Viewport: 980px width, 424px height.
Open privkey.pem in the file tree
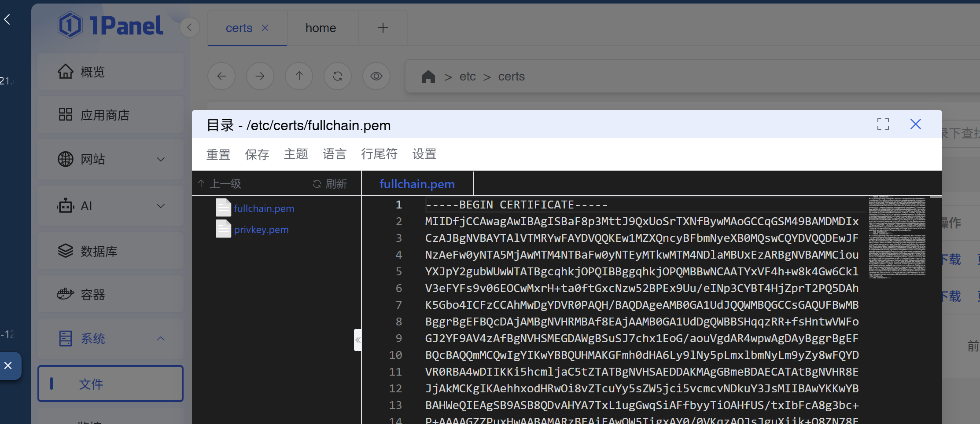click(261, 230)
